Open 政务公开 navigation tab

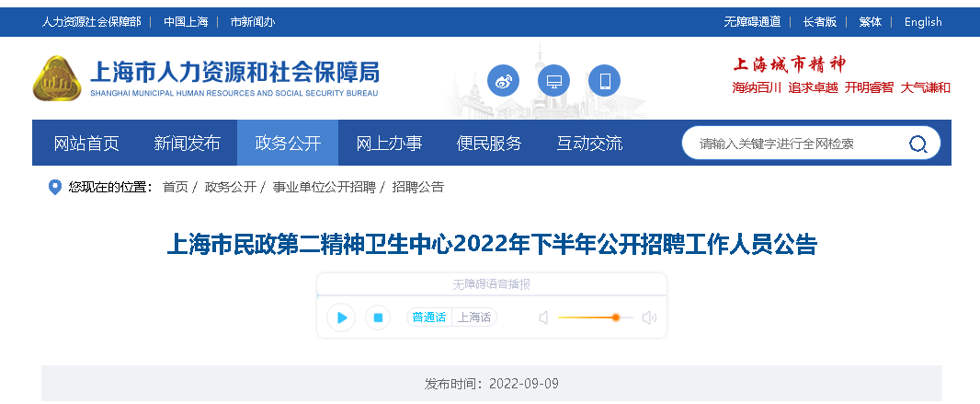[288, 144]
